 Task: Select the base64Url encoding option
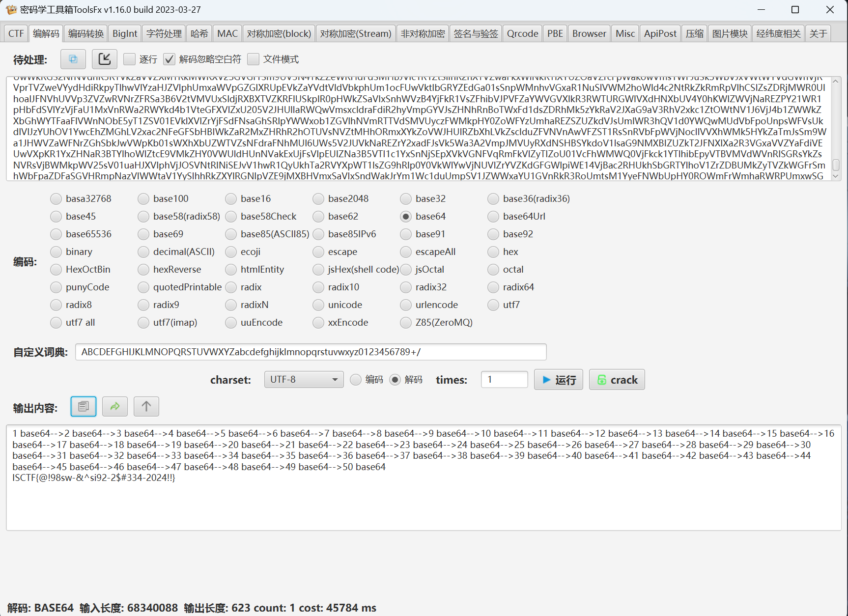493,216
